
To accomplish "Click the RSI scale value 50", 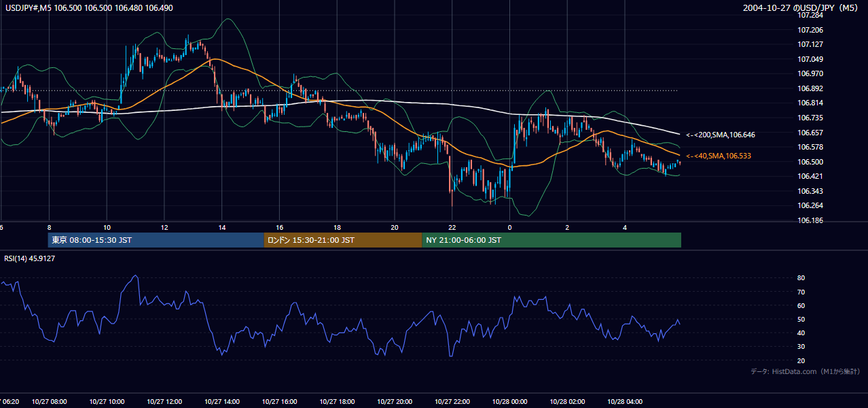I will pyautogui.click(x=801, y=319).
